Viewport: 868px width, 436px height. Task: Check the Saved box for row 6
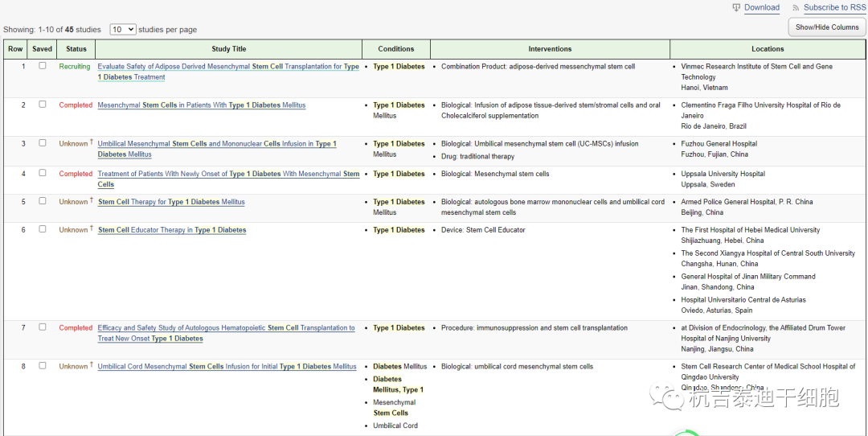coord(42,228)
